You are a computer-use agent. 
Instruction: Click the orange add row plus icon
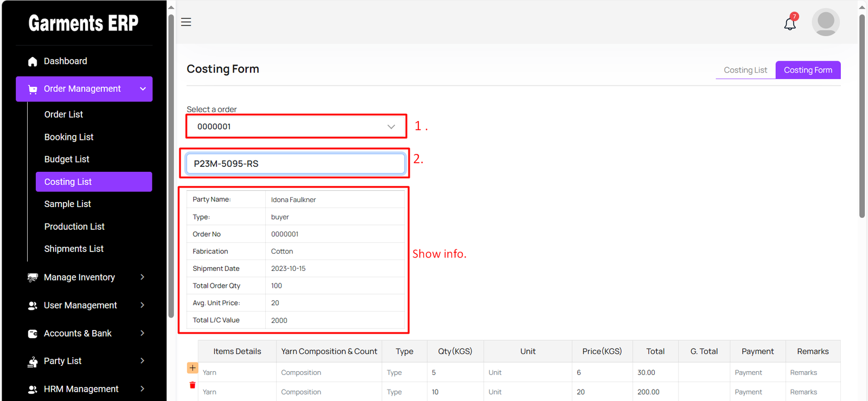193,368
